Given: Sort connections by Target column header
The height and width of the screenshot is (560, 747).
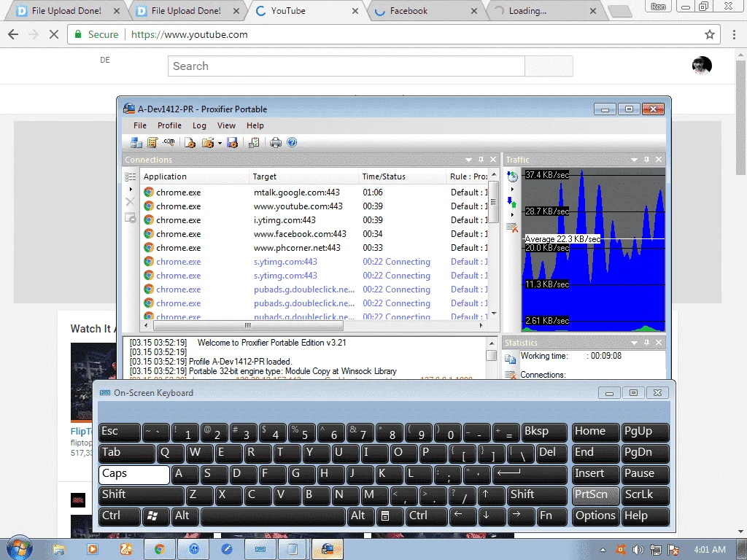Looking at the screenshot, I should tap(303, 176).
